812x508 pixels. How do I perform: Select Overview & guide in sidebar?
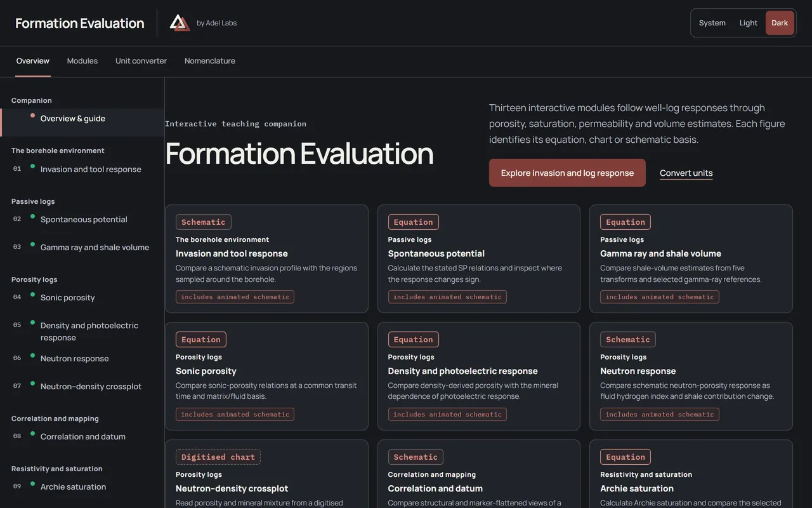point(82,123)
